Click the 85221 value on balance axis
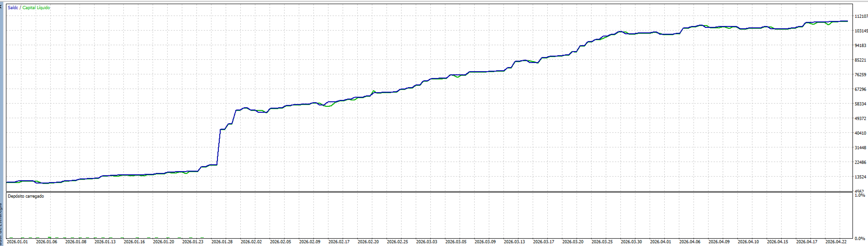 tap(861, 60)
